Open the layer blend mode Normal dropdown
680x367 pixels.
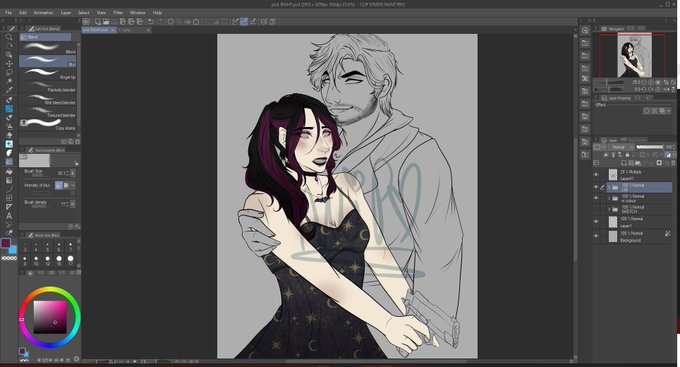[621, 147]
